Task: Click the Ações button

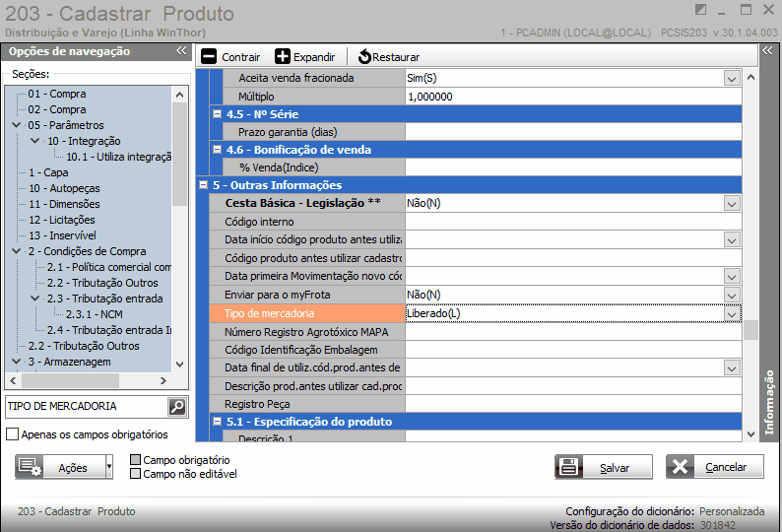Action: [64, 467]
